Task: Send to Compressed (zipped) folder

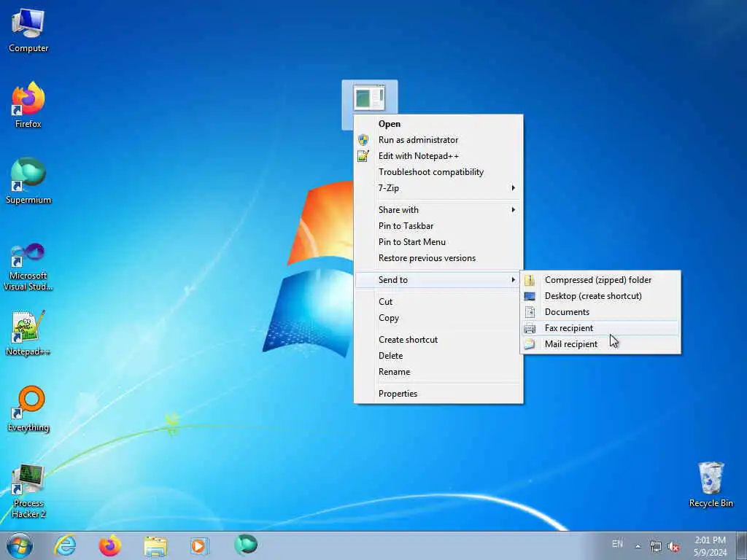Action: tap(600, 280)
